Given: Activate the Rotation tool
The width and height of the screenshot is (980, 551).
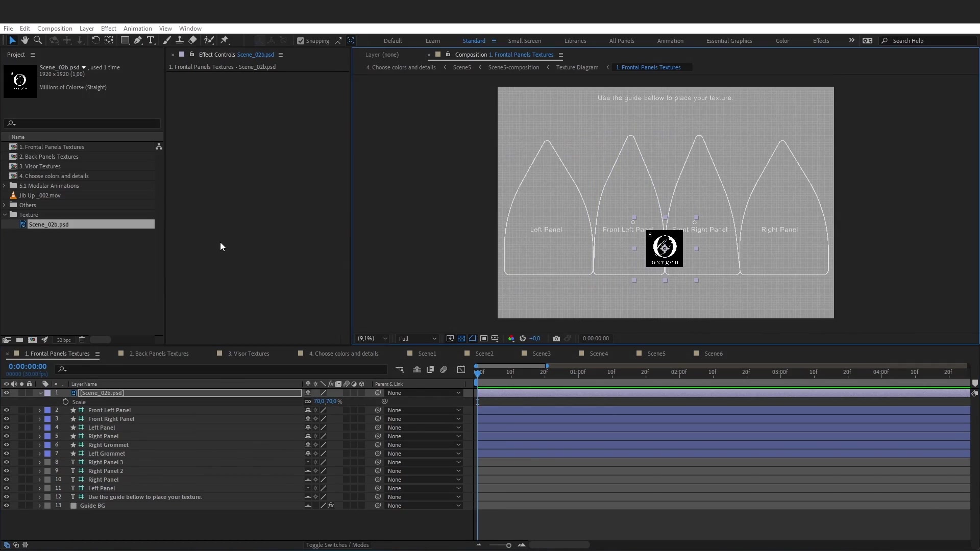Looking at the screenshot, I should point(96,40).
